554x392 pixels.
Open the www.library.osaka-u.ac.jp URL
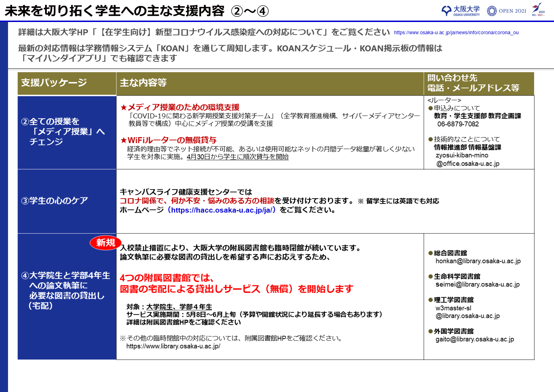173,346
